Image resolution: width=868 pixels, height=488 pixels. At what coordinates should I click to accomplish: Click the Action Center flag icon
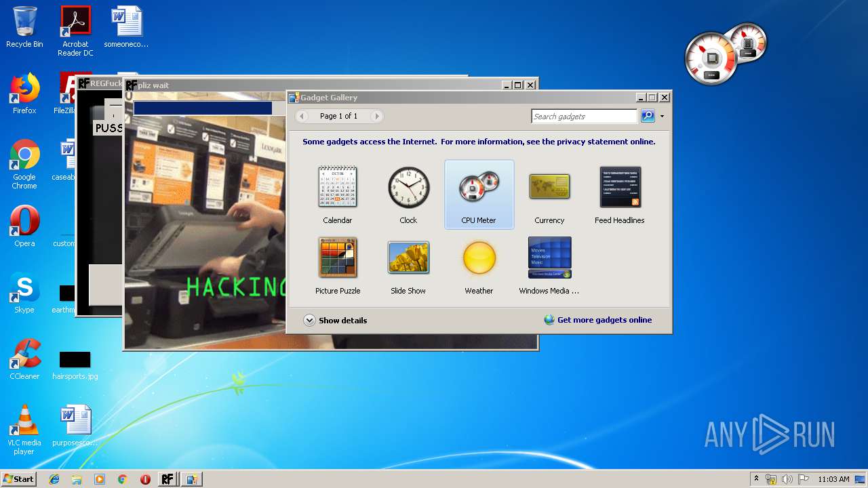(x=804, y=479)
